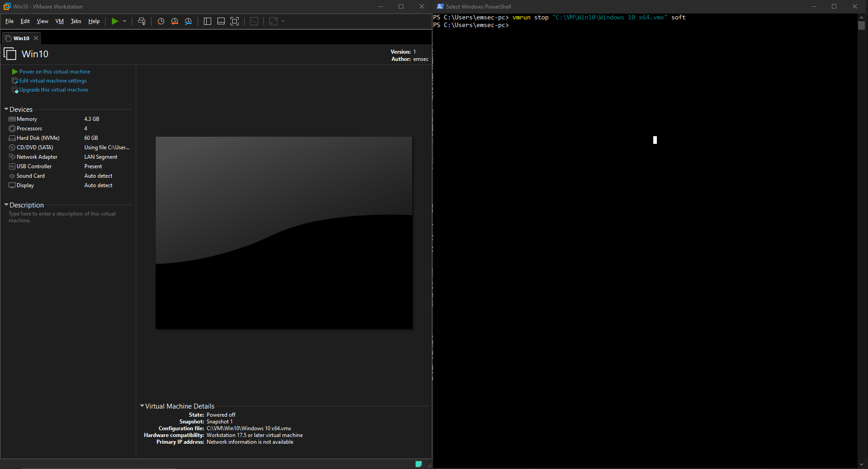Image resolution: width=868 pixels, height=469 pixels.
Task: Toggle the library sidebar panel icon
Action: tap(208, 21)
